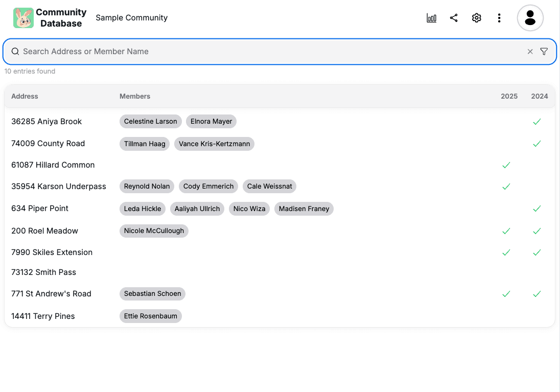Open settings gear icon
Viewport: 560px width, 392px height.
(476, 18)
